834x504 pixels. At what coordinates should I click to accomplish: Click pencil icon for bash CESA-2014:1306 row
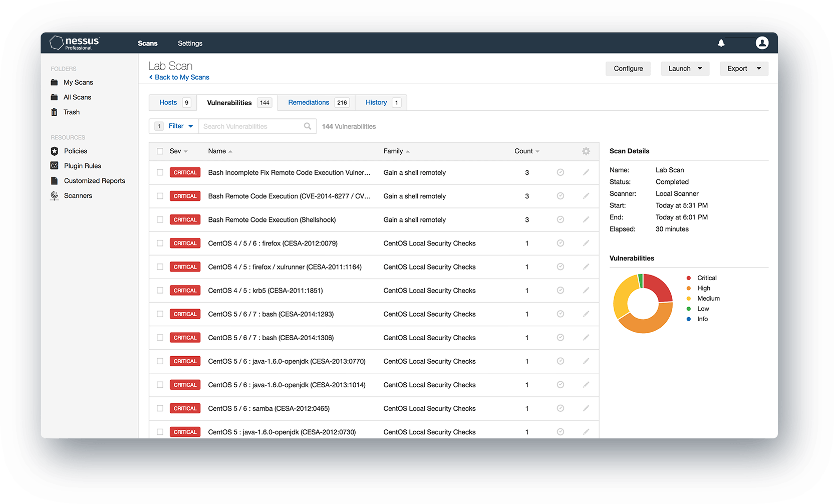click(586, 338)
